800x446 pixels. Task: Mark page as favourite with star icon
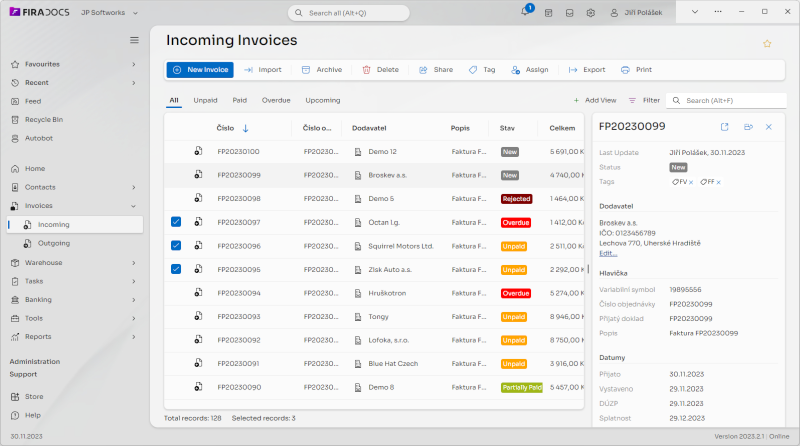click(x=767, y=43)
